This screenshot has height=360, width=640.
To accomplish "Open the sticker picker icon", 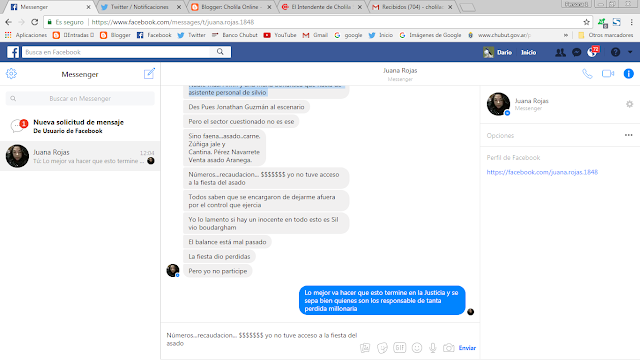I will click(x=382, y=348).
